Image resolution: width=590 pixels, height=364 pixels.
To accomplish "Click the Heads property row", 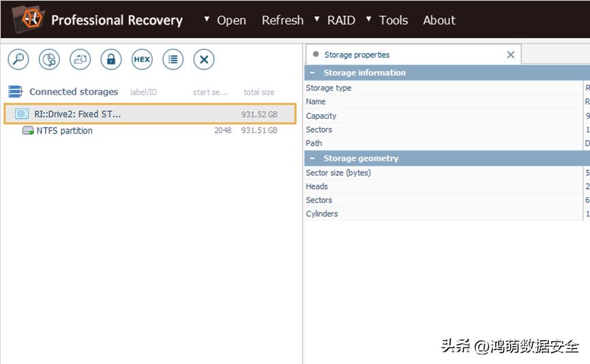I will 447,187.
